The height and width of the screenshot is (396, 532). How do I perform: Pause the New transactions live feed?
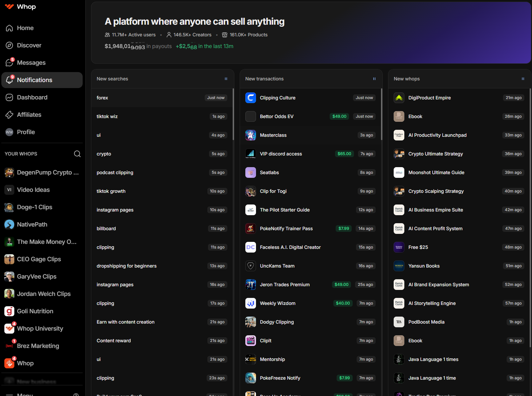coord(374,79)
